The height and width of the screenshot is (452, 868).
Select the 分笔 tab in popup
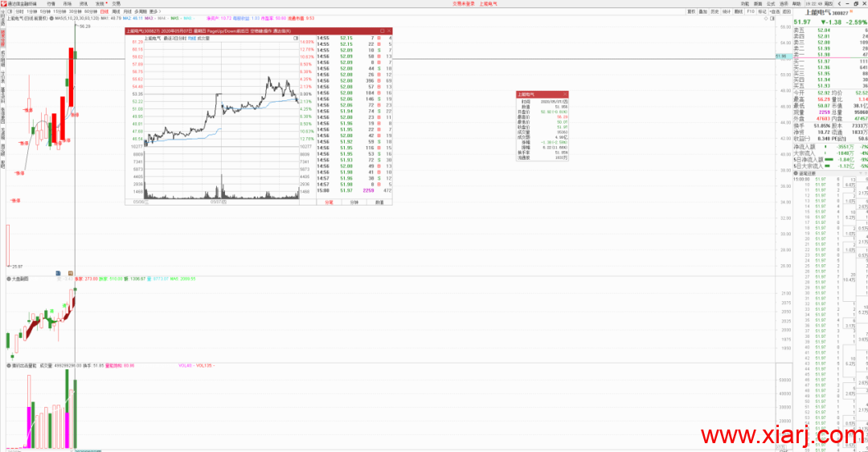[329, 202]
